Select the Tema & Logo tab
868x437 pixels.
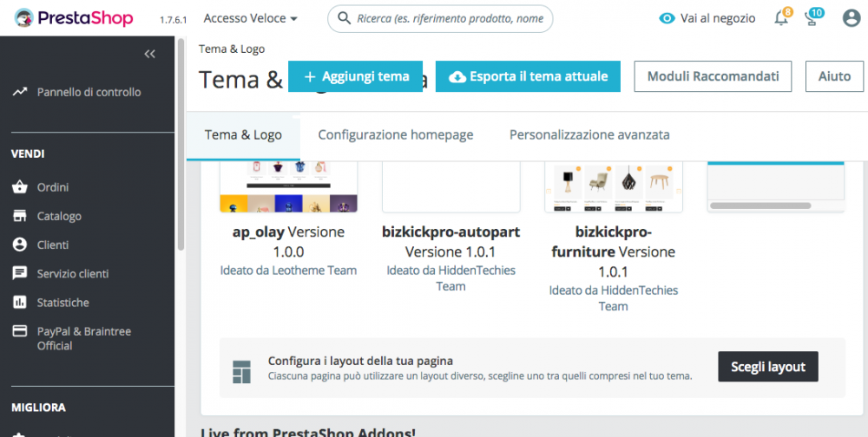point(244,135)
